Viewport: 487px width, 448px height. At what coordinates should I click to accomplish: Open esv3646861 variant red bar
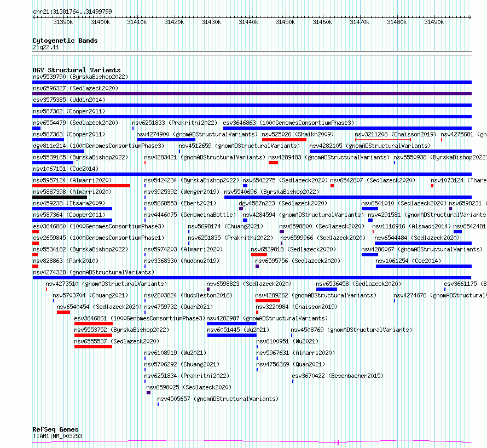94,324
